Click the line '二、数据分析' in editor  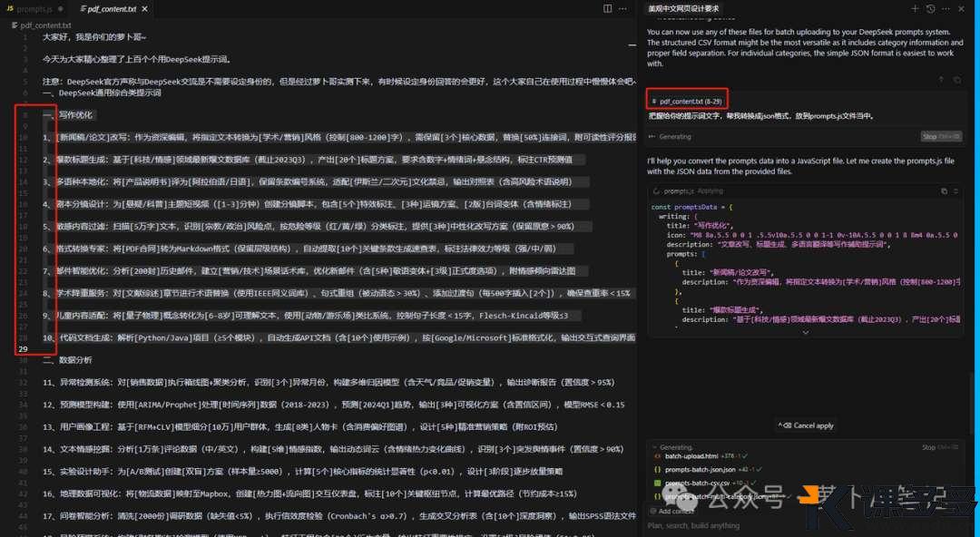pos(67,360)
